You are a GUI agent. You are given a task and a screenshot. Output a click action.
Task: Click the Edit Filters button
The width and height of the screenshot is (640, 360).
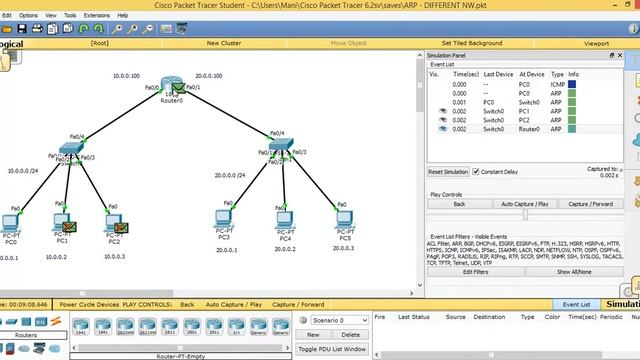click(x=476, y=272)
